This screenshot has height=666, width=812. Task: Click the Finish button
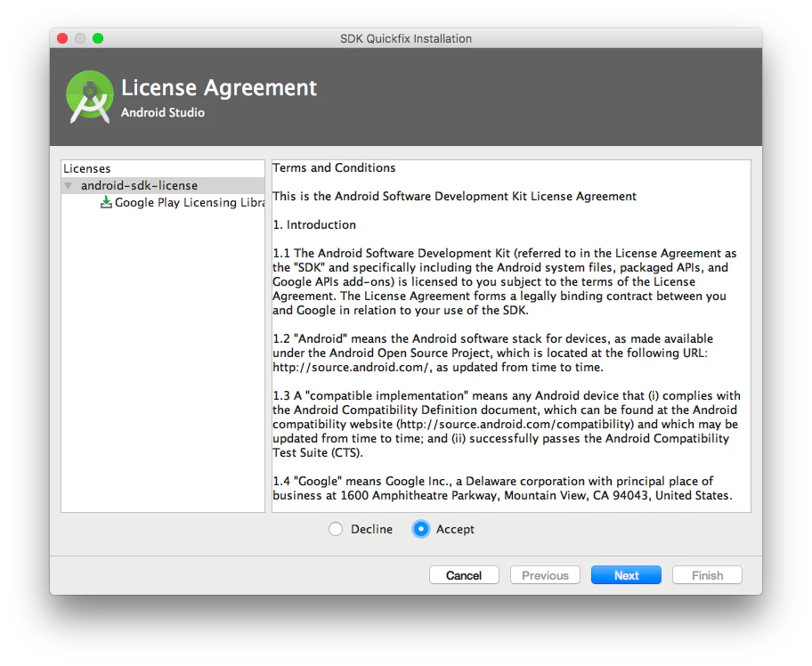coord(707,575)
